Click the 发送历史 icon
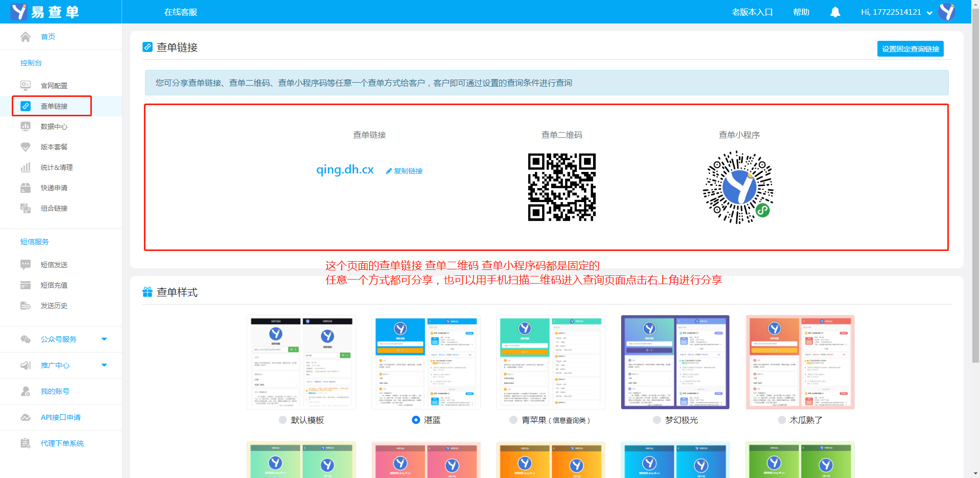 pos(26,306)
